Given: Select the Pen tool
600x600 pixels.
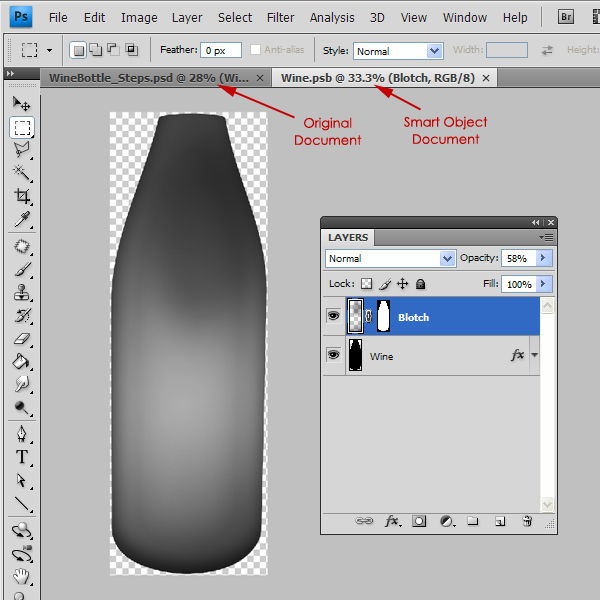Looking at the screenshot, I should [21, 434].
